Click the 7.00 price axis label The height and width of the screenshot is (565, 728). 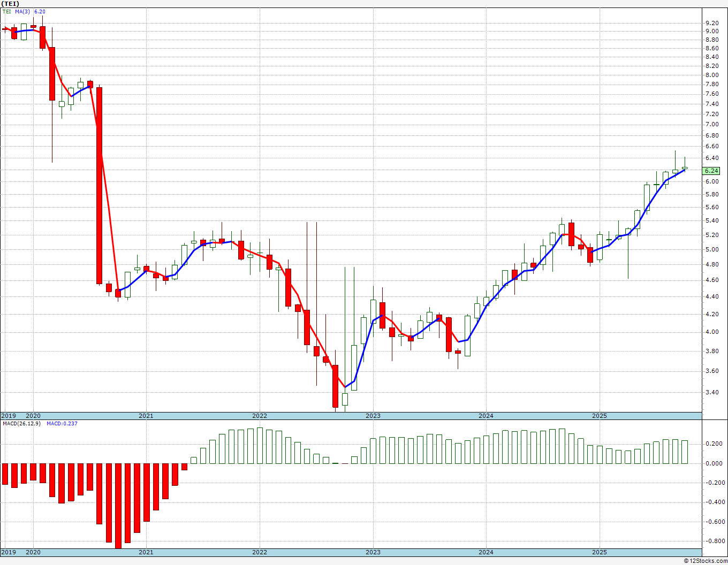tap(712, 124)
